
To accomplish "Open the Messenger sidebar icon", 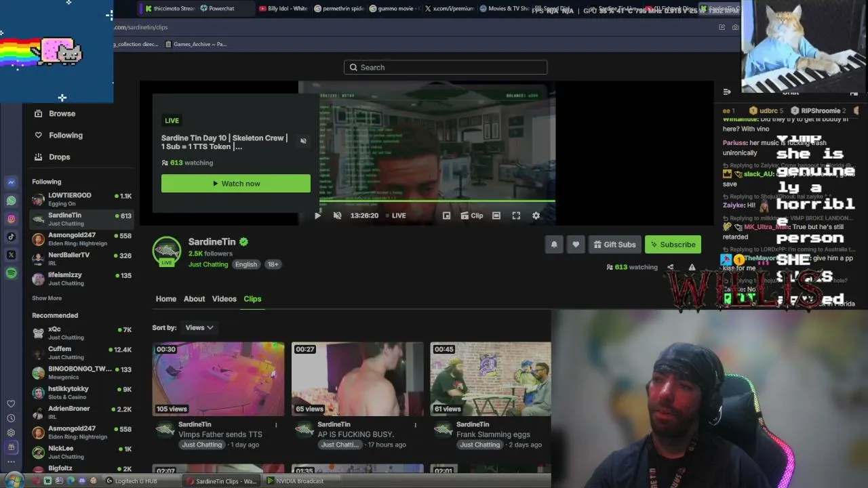I will (12, 182).
